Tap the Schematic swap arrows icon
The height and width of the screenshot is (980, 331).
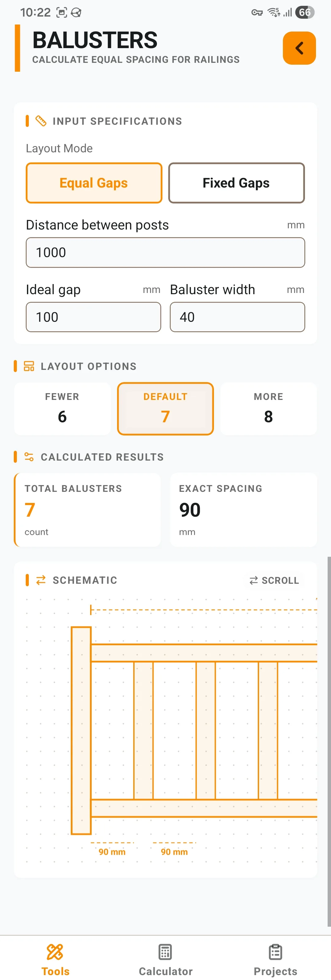(x=41, y=580)
